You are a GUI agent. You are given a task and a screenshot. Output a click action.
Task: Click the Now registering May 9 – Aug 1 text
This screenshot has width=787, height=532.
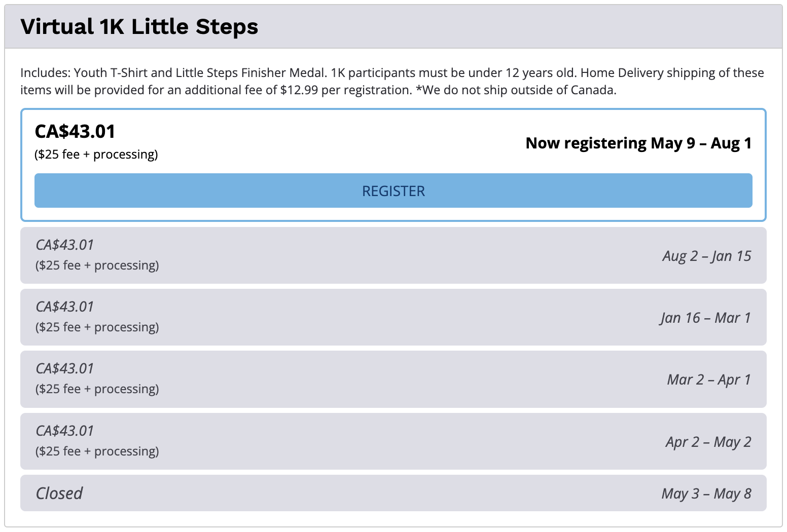tap(638, 143)
